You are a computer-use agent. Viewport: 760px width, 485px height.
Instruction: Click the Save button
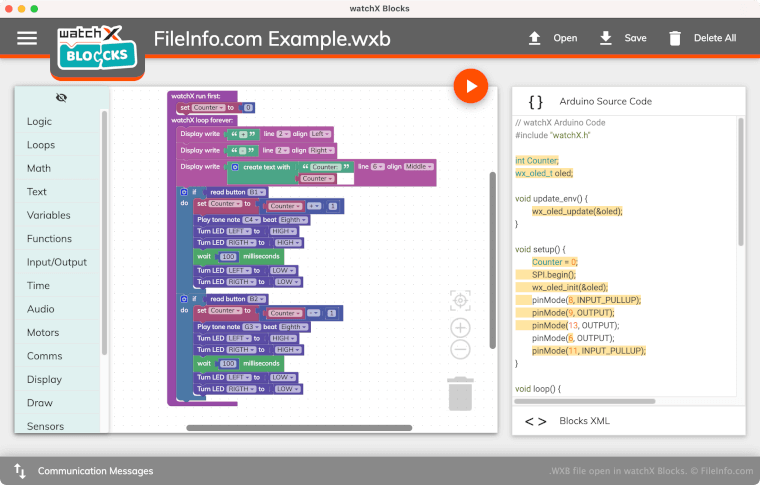pyautogui.click(x=623, y=38)
